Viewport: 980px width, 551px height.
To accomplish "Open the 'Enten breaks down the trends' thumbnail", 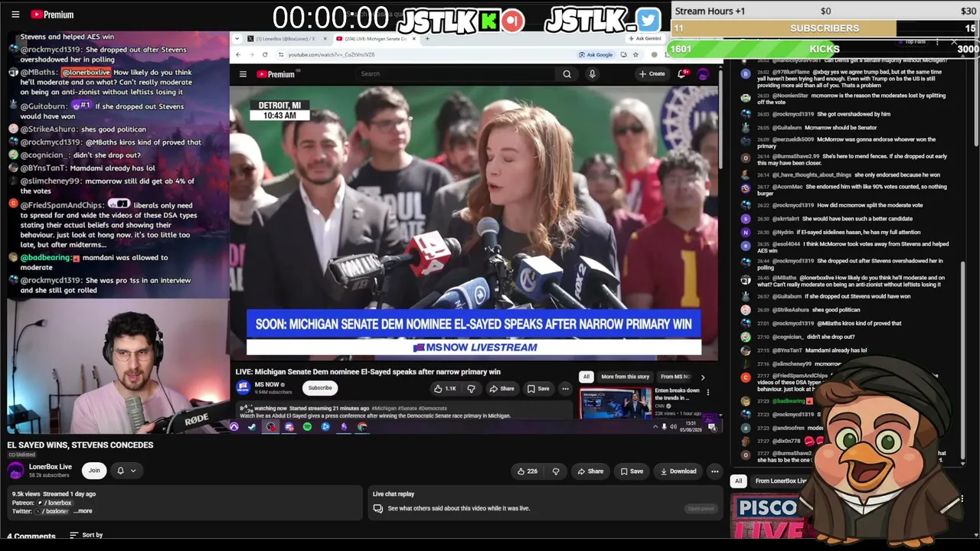I will coord(616,403).
